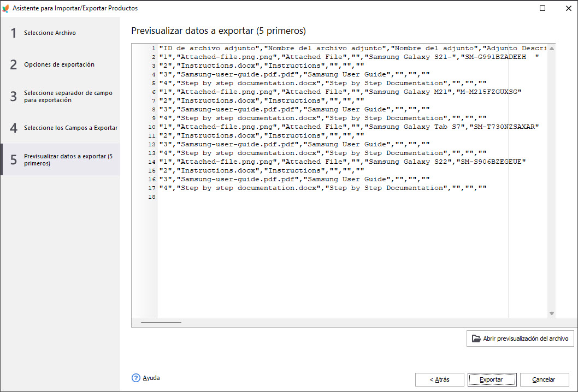The width and height of the screenshot is (578, 392).
Task: Open step 2 Opciones de exportación
Action: point(61,64)
